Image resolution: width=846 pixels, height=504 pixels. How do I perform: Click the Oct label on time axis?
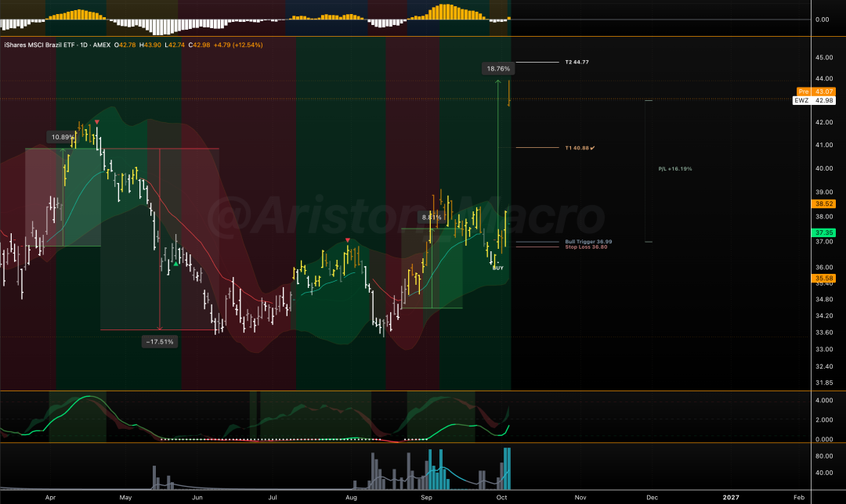(x=502, y=498)
